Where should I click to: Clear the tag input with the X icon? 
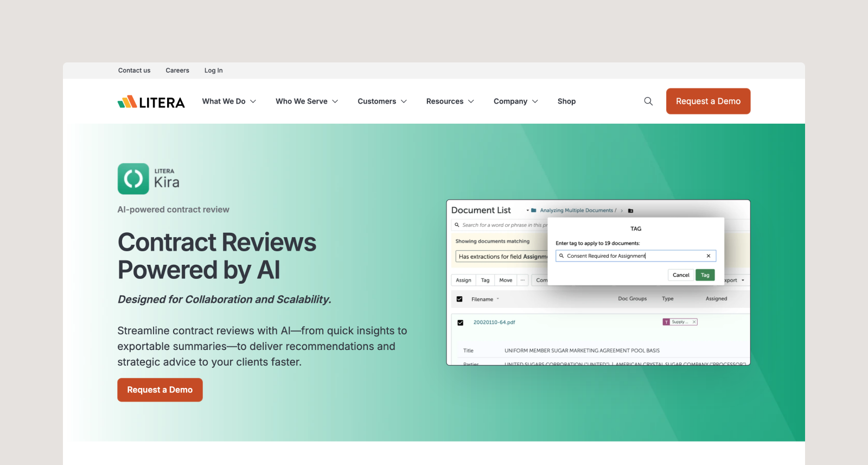[709, 256]
